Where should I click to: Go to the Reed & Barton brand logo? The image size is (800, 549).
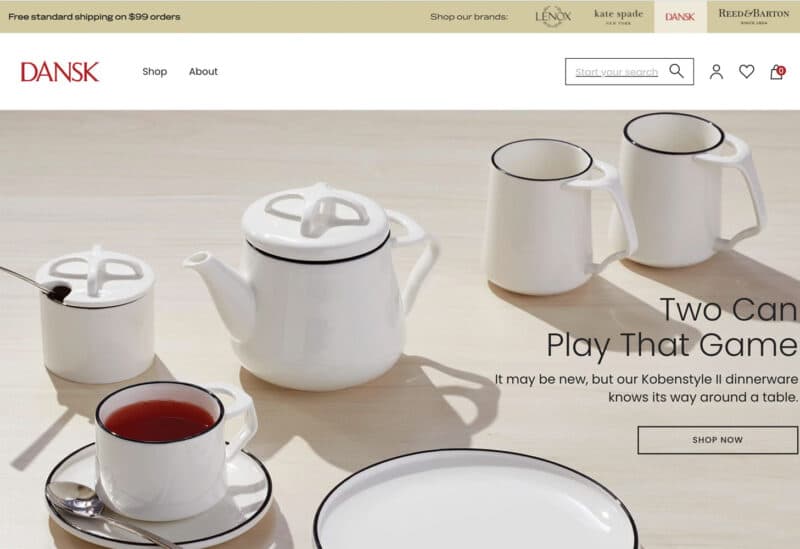(754, 16)
